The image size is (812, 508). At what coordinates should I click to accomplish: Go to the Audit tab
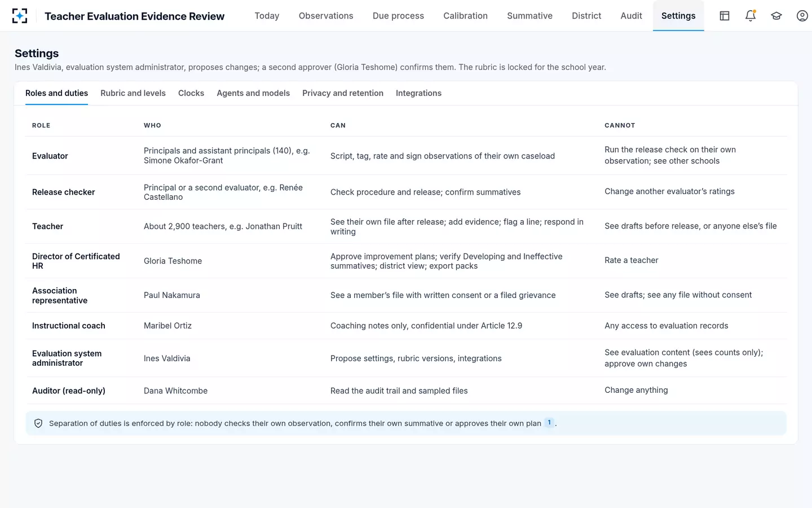coord(631,16)
